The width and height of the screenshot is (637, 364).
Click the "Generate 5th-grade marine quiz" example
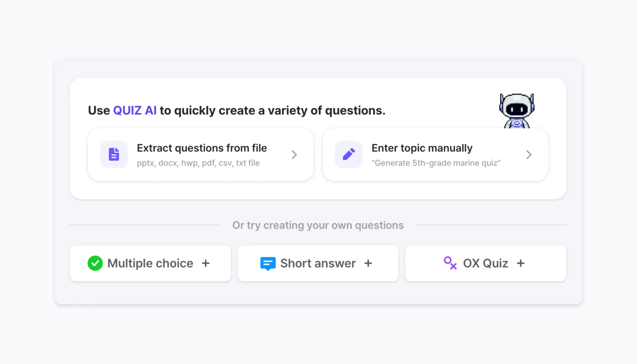point(436,163)
